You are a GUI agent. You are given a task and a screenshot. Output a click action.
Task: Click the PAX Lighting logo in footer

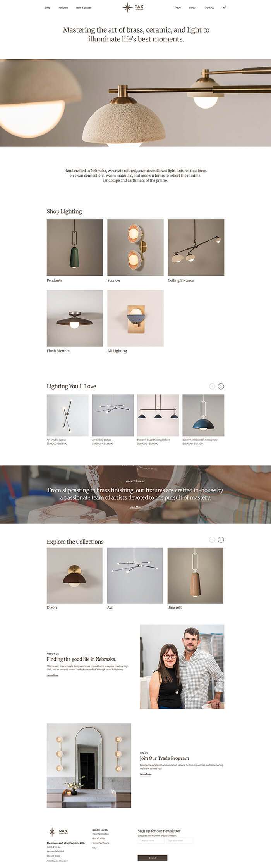(58, 832)
